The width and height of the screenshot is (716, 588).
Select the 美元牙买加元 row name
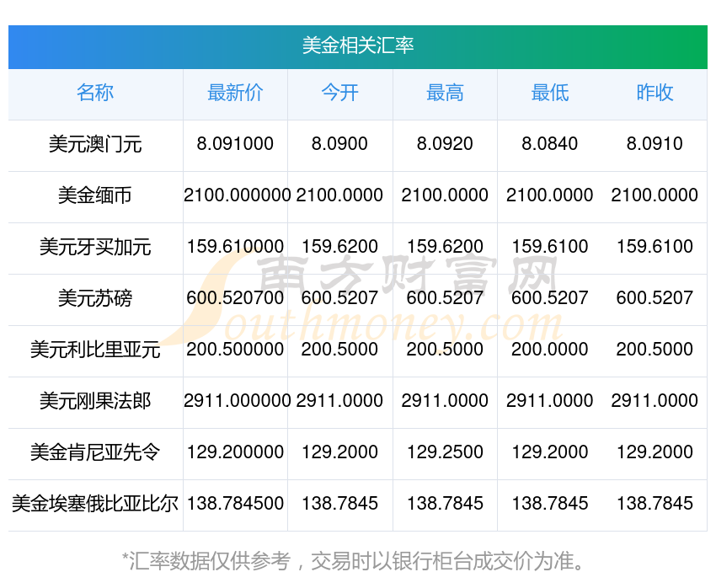(95, 247)
